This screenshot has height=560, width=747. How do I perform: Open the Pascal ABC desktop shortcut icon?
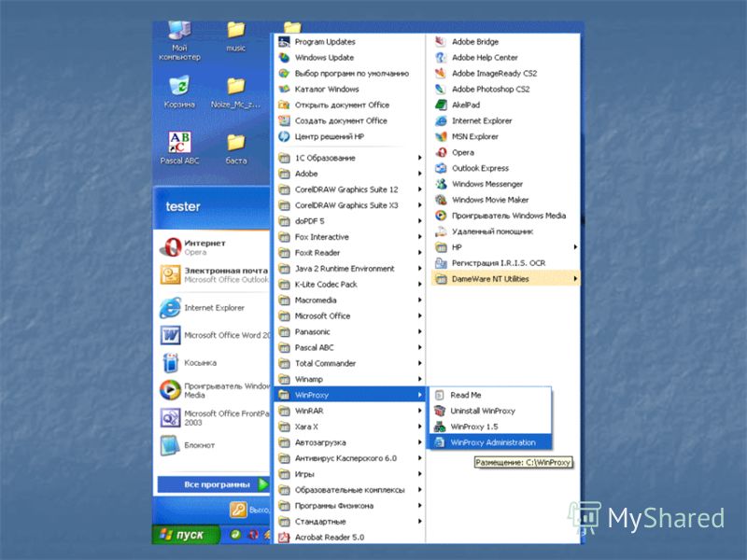(x=179, y=142)
